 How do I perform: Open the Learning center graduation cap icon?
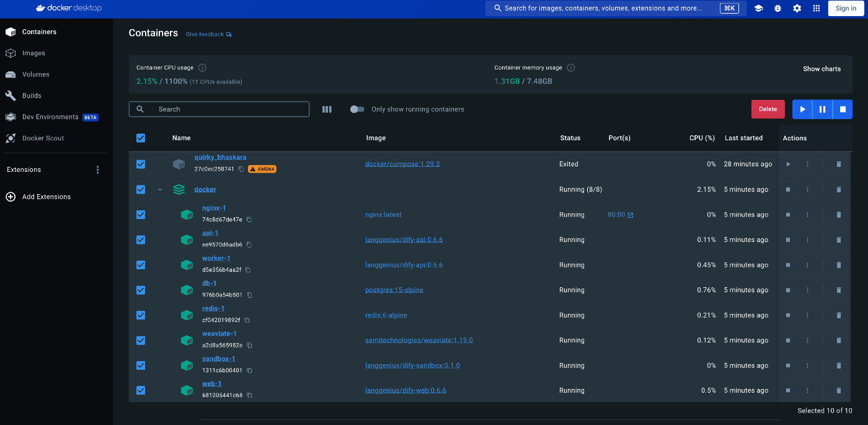(758, 8)
